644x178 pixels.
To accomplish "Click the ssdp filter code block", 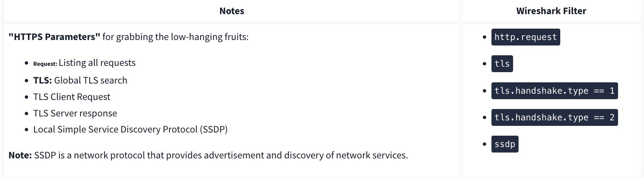I will (x=504, y=144).
